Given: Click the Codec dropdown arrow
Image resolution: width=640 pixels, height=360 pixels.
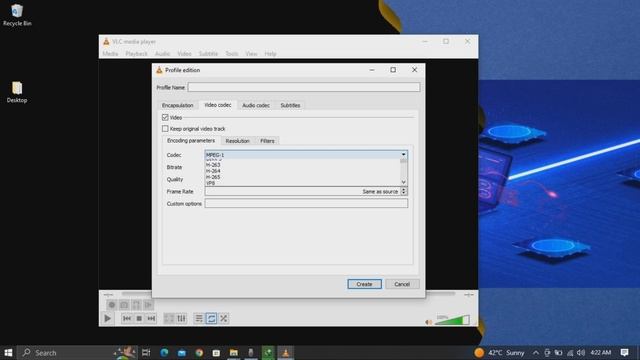Looking at the screenshot, I should pyautogui.click(x=403, y=155).
